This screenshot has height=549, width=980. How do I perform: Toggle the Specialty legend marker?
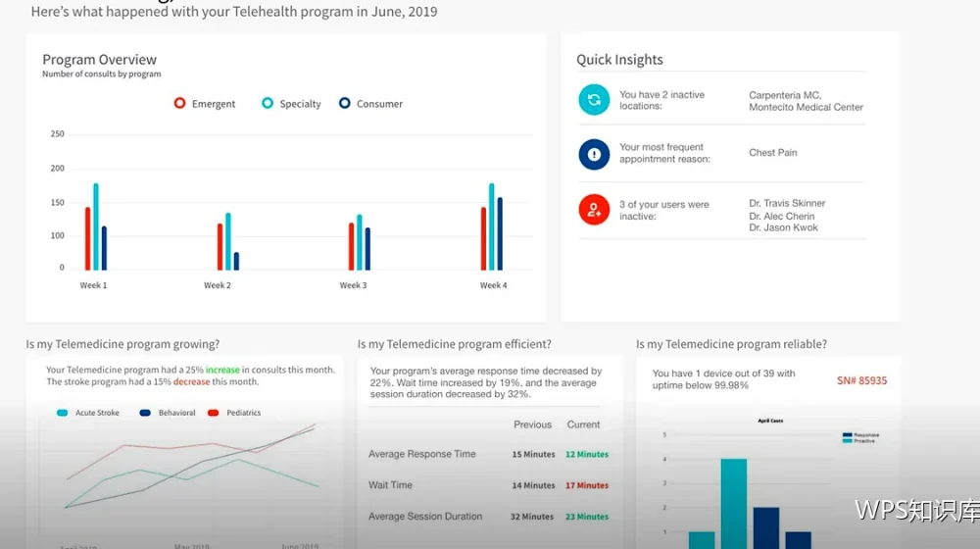pyautogui.click(x=268, y=103)
